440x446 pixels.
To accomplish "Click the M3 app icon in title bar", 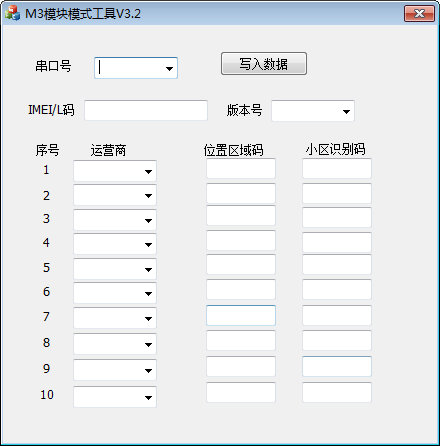I will click(12, 13).
